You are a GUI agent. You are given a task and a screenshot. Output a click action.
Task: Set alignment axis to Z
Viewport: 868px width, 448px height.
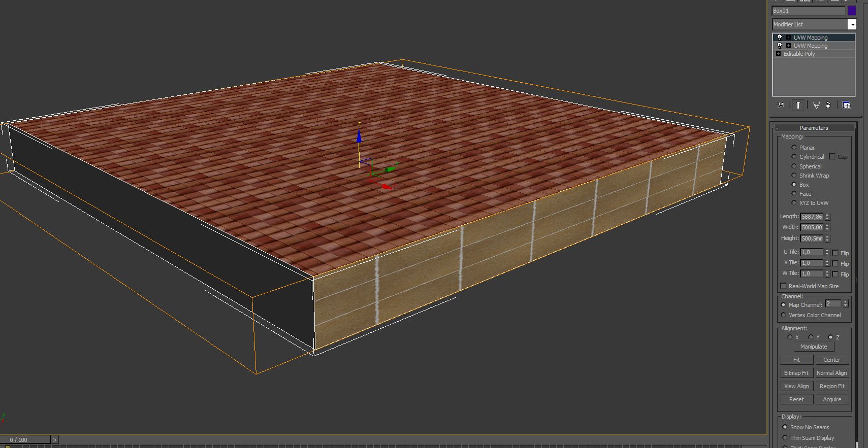[x=830, y=337]
